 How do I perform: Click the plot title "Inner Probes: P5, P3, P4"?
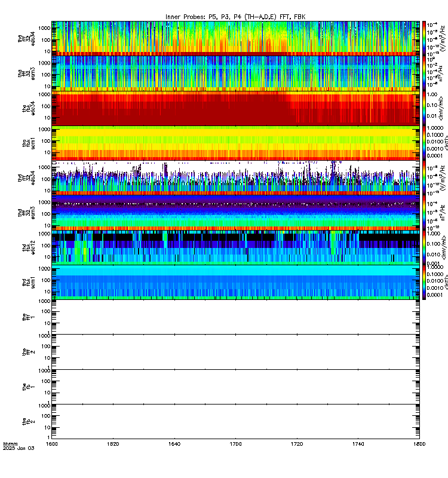pos(204,17)
